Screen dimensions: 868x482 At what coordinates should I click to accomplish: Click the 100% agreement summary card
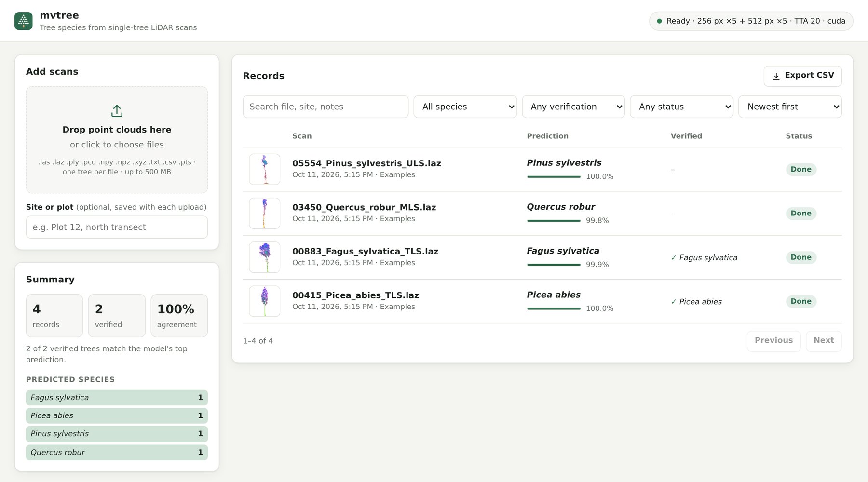tap(179, 316)
